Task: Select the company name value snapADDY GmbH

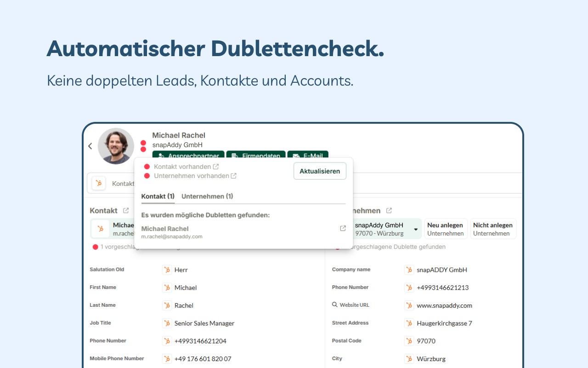Action: point(442,270)
